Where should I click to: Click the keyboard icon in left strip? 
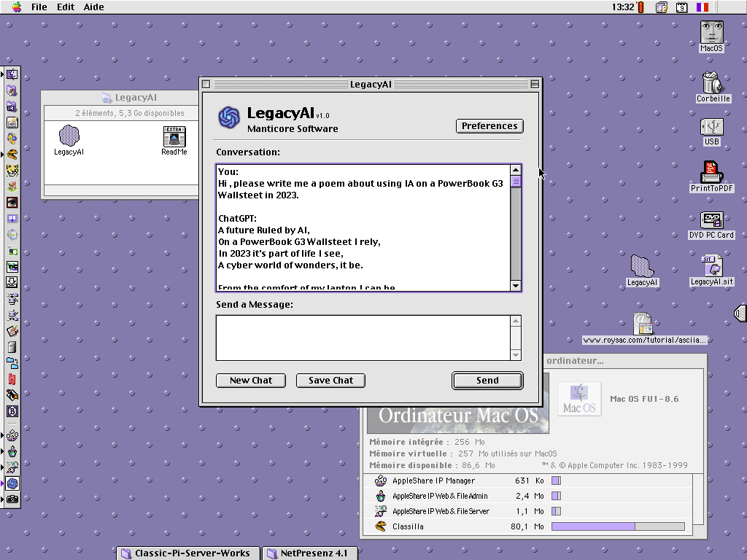pyautogui.click(x=12, y=122)
